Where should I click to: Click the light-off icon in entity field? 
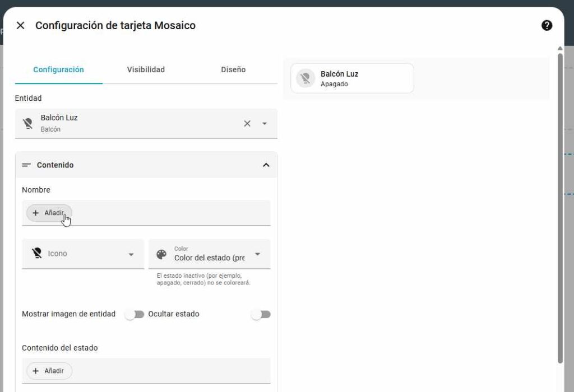tap(27, 123)
